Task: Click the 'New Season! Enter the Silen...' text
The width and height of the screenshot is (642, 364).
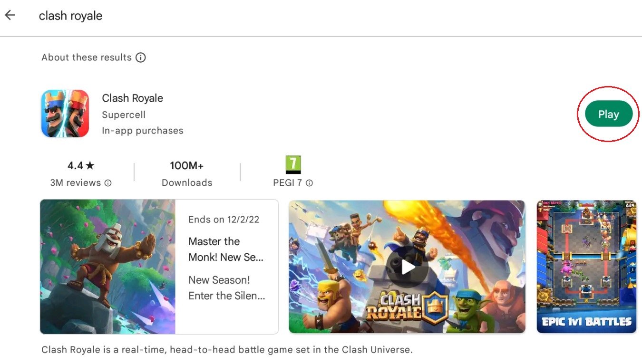Action: (x=227, y=288)
